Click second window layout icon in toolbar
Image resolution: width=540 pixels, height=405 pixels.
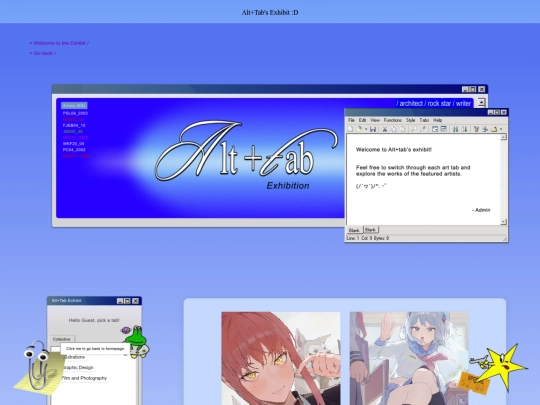pyautogui.click(x=444, y=129)
